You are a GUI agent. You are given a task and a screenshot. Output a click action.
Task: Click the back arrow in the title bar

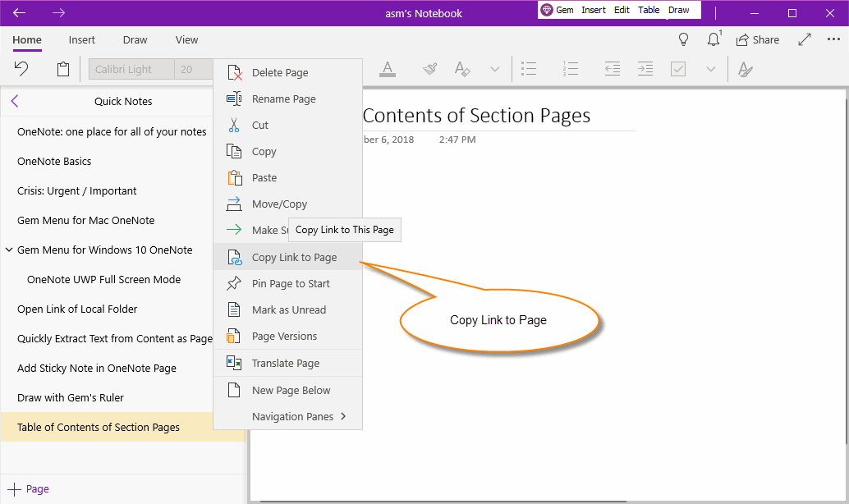tap(20, 13)
